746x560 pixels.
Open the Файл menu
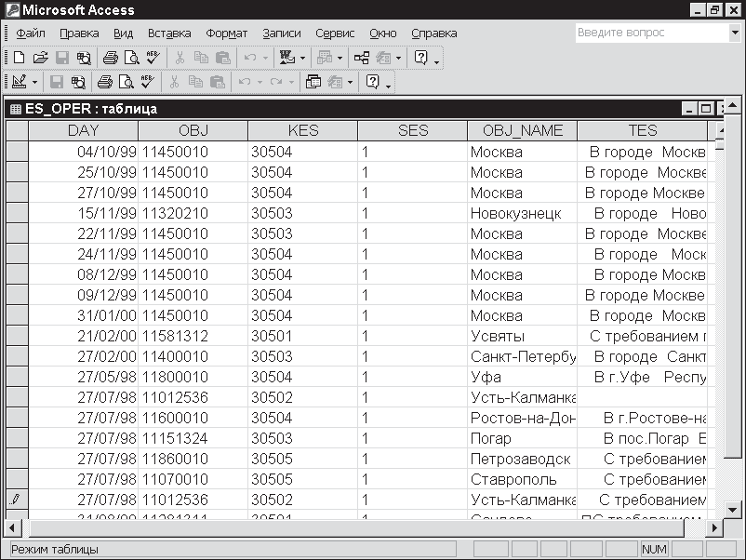[31, 33]
